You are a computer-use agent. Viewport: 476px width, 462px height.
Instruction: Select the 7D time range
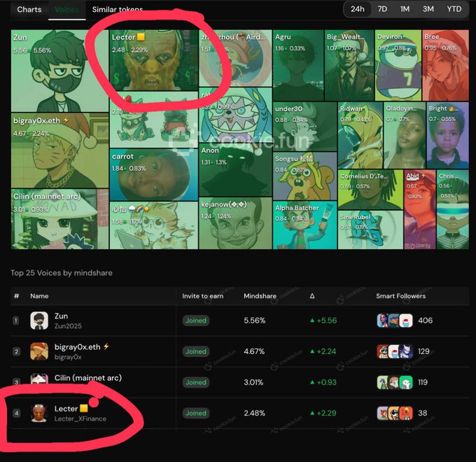point(382,9)
